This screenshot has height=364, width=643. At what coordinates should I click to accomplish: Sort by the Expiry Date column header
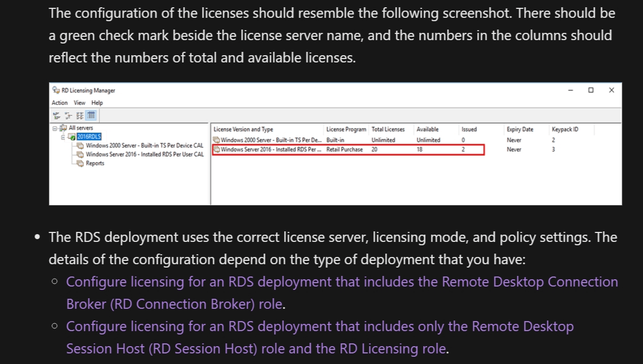[x=520, y=129]
